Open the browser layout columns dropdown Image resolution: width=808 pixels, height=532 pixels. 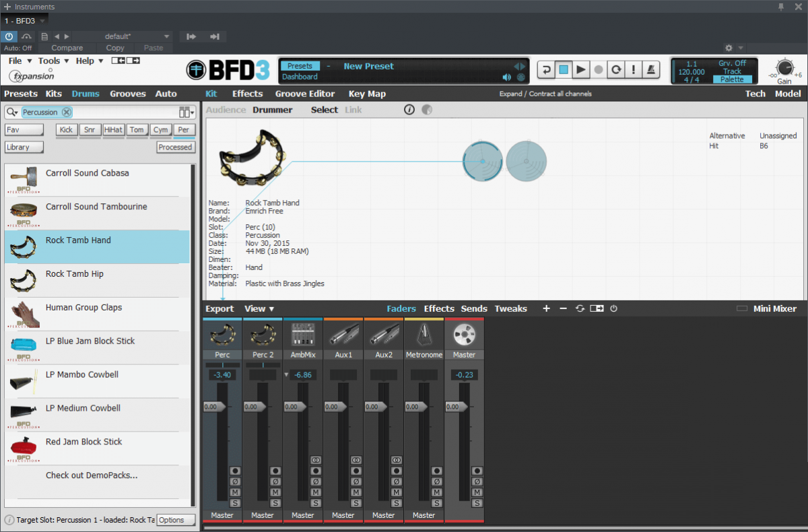[187, 112]
